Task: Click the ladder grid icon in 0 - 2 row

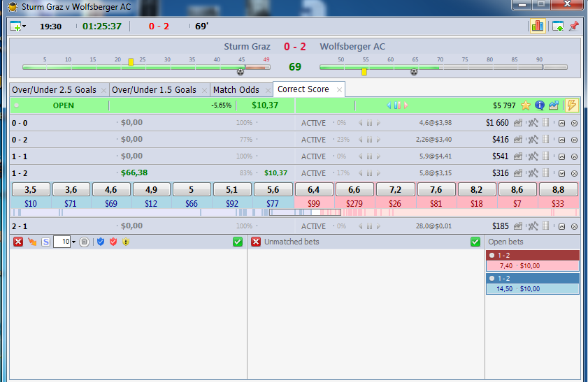Action: tap(545, 140)
